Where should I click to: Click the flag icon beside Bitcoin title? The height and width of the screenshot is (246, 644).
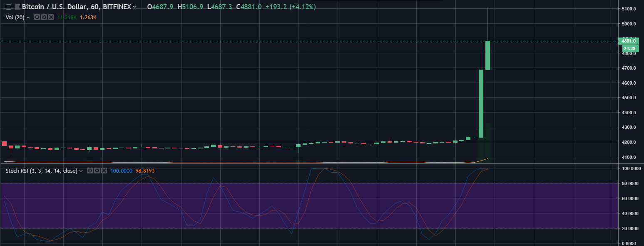tap(17, 7)
